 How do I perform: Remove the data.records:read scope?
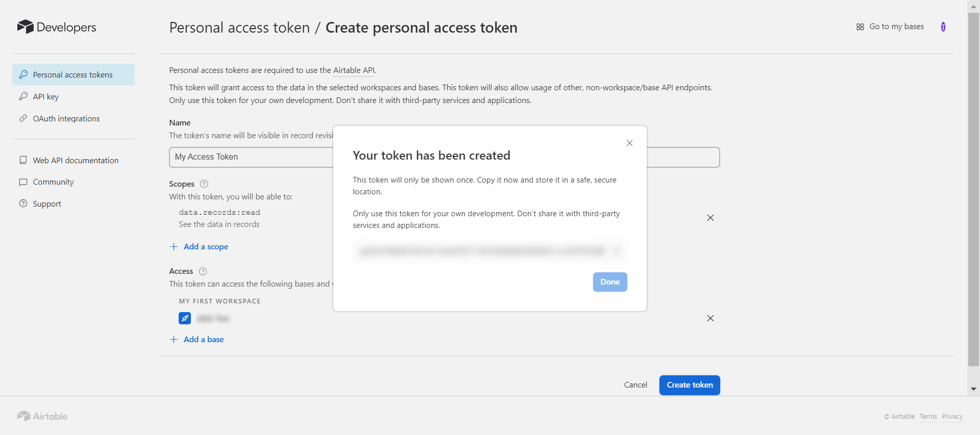tap(710, 218)
